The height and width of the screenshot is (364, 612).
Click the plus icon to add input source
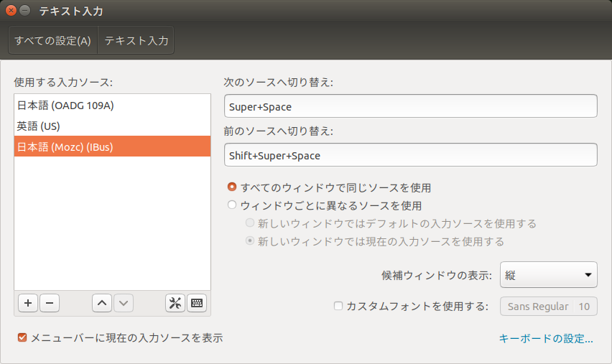pos(28,303)
